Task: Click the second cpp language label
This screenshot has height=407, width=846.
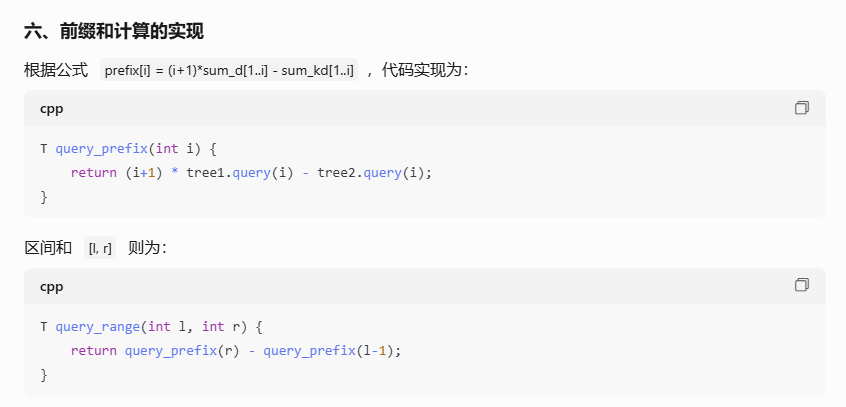Action: (x=51, y=287)
